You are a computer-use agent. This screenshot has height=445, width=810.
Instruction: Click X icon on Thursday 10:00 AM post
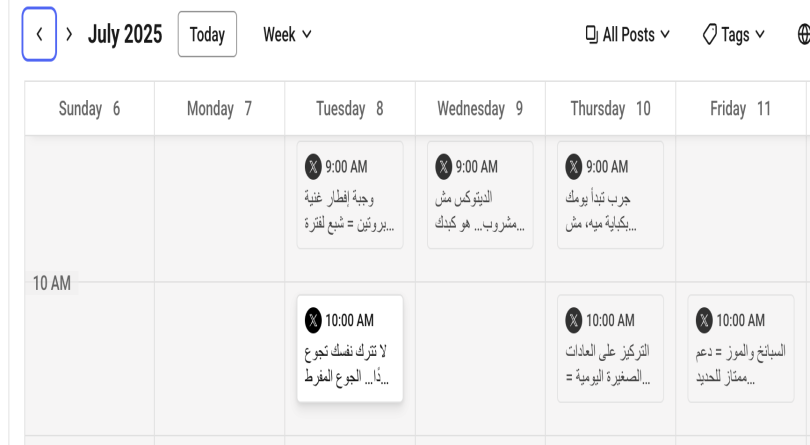coord(573,320)
